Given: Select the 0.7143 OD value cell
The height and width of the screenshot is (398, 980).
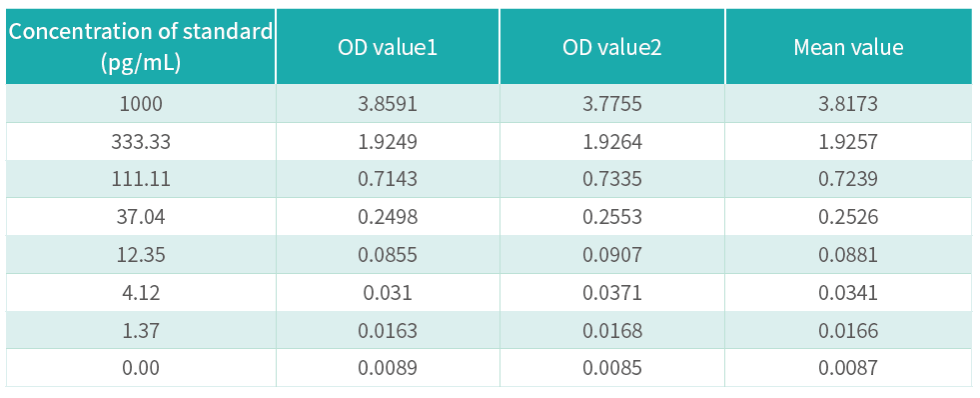Looking at the screenshot, I should pyautogui.click(x=388, y=179).
